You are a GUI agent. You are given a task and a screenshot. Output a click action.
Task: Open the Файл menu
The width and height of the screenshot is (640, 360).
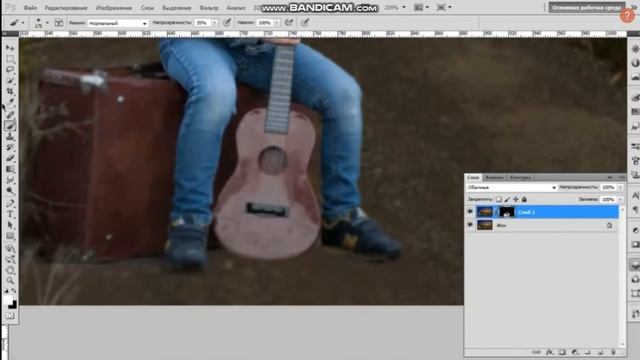[30, 8]
